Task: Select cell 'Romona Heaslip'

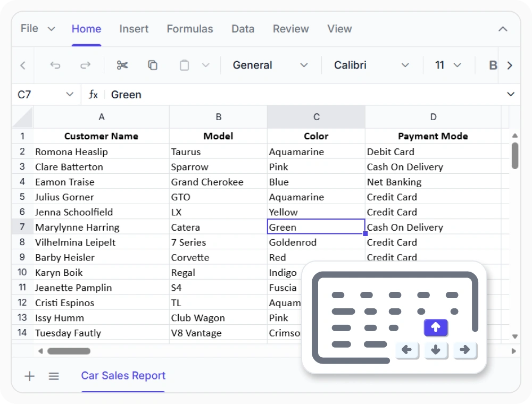Action: pos(101,151)
